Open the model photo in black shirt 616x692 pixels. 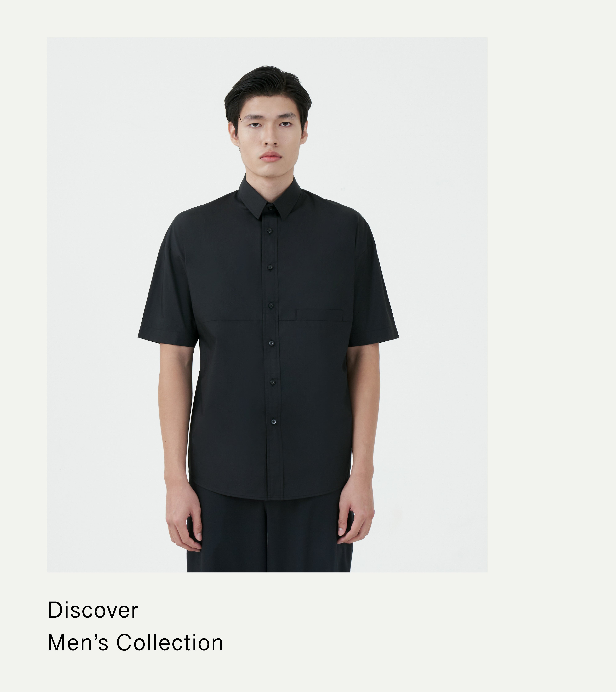coord(267,305)
